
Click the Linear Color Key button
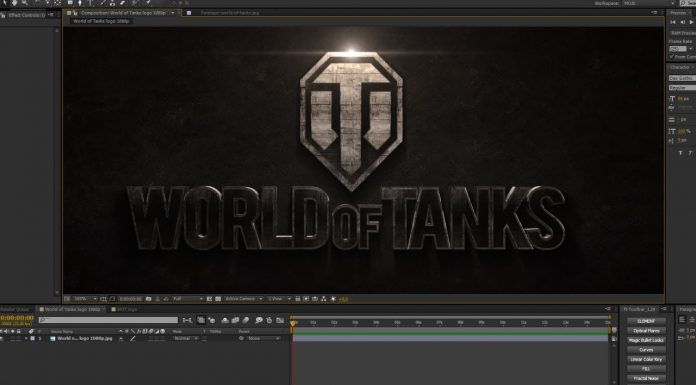pos(646,359)
